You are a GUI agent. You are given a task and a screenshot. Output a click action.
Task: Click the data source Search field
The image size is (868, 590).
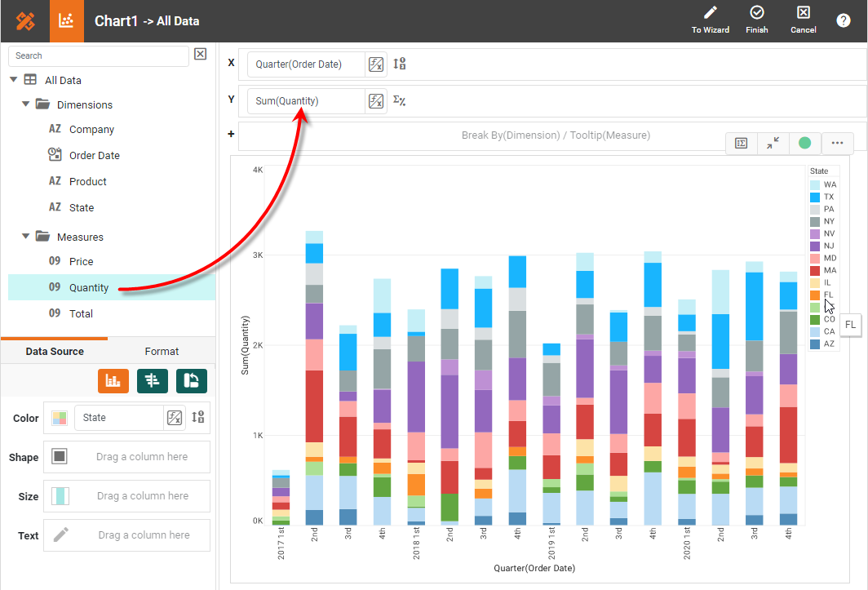[98, 55]
